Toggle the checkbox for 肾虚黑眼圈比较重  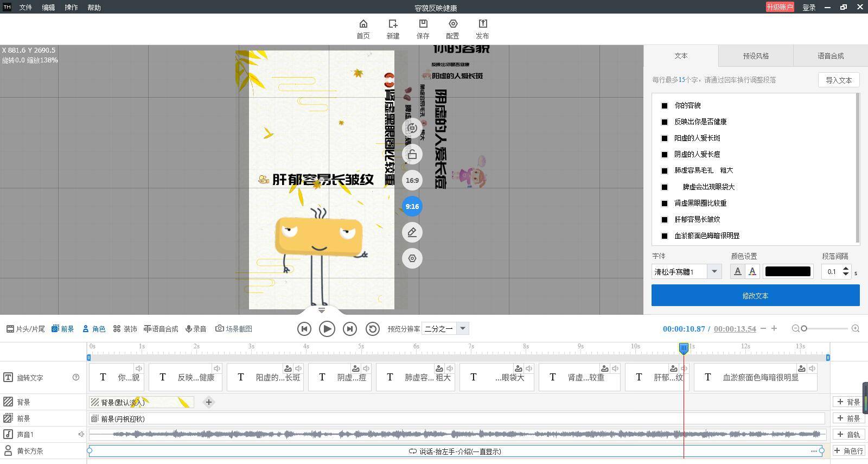[x=665, y=203]
